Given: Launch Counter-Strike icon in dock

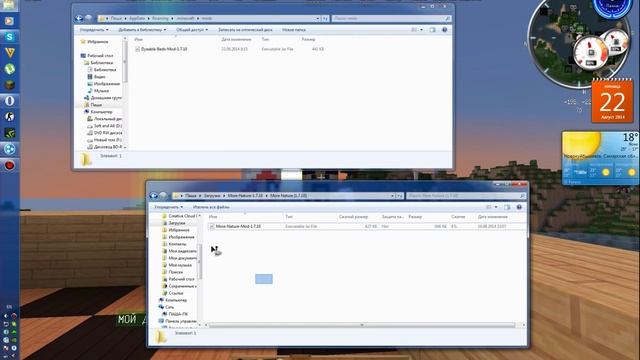Looking at the screenshot, I should pyautogui.click(x=10, y=117).
